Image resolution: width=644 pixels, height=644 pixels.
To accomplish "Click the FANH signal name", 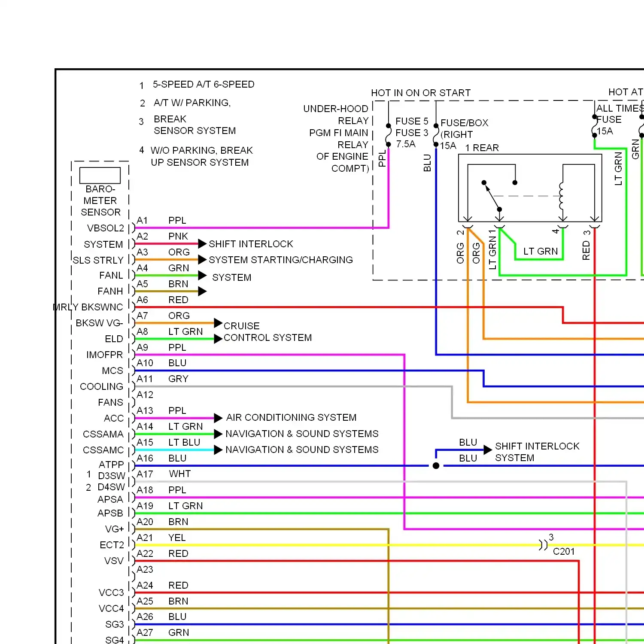I will 110,292.
